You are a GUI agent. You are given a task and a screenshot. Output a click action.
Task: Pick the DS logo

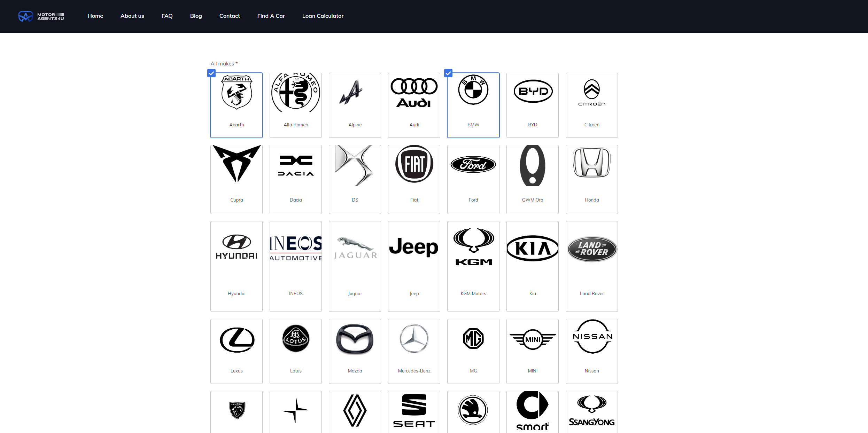[x=354, y=166]
